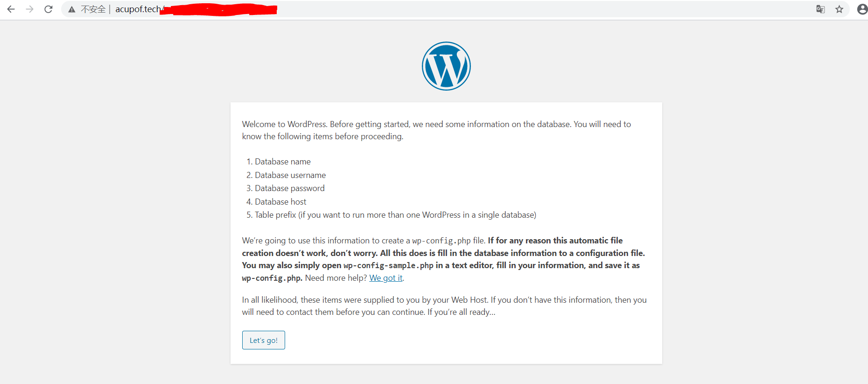Click the "Database host" list item
Viewport: 868px width, 384px height.
coord(280,202)
